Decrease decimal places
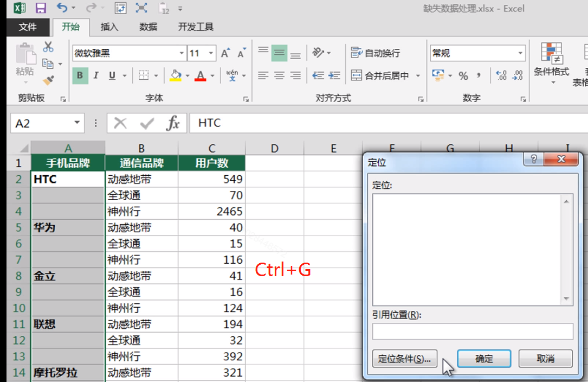 [x=518, y=75]
